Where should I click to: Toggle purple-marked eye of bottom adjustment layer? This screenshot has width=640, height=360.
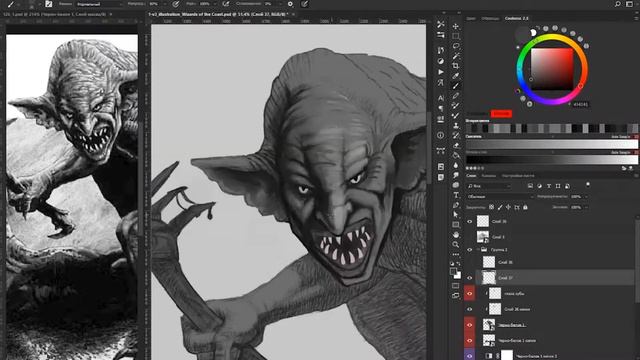pos(469,356)
